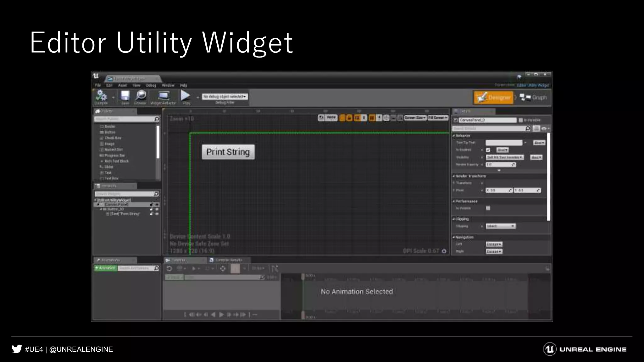The height and width of the screenshot is (362, 644).
Task: Collapse the Button_50 tree node
Action: click(x=101, y=209)
